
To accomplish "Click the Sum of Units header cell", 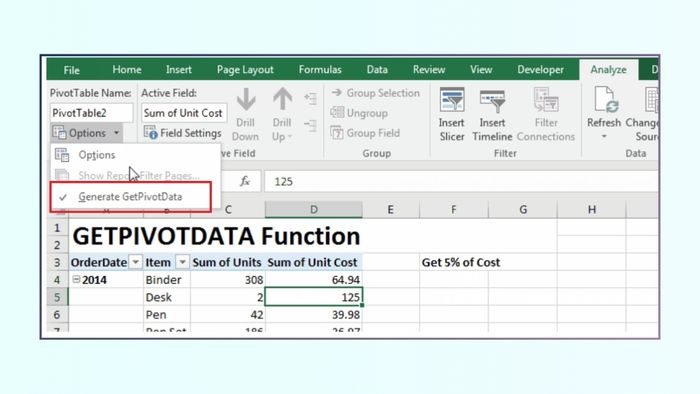I will pyautogui.click(x=228, y=262).
